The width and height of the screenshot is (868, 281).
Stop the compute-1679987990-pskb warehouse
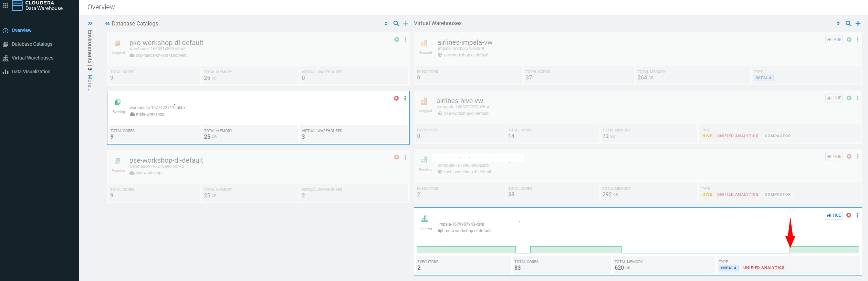pyautogui.click(x=849, y=156)
